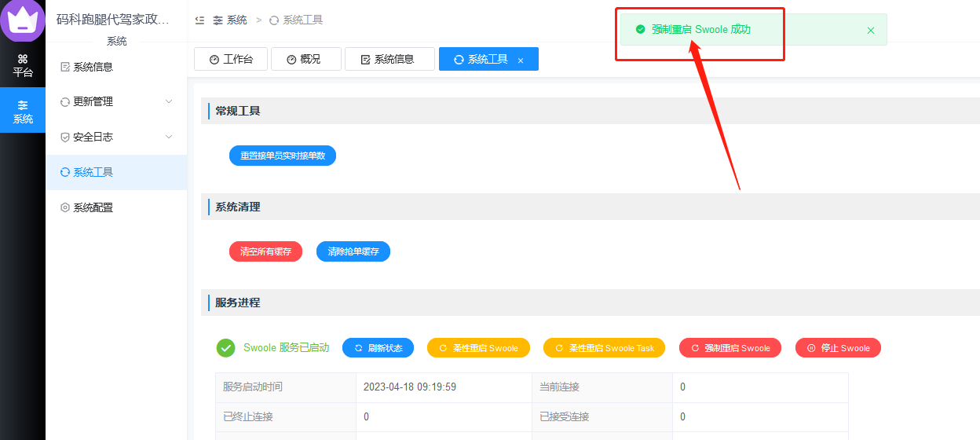This screenshot has height=440, width=980.
Task: Collapse sidebar using the fold icon
Action: tap(200, 20)
